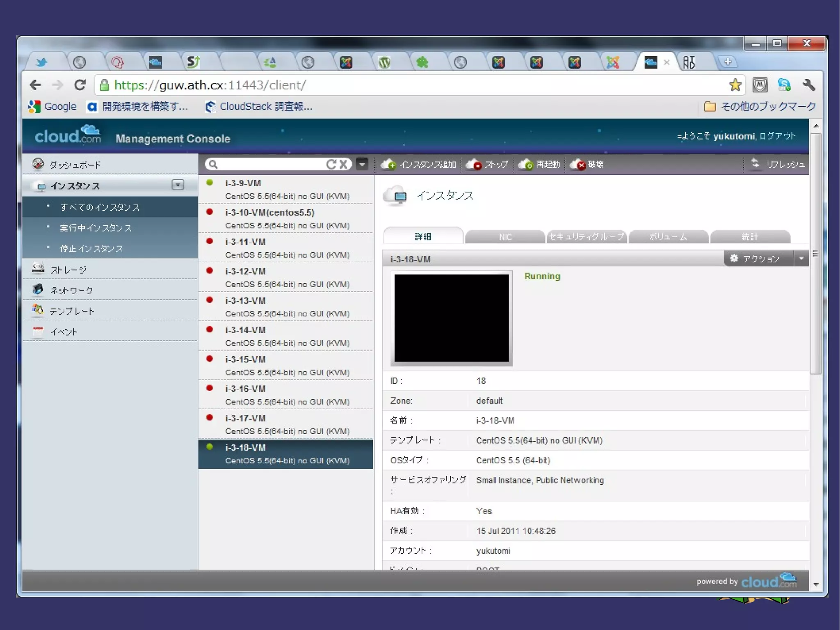Select instance i-3-14-VM in list

(286, 336)
